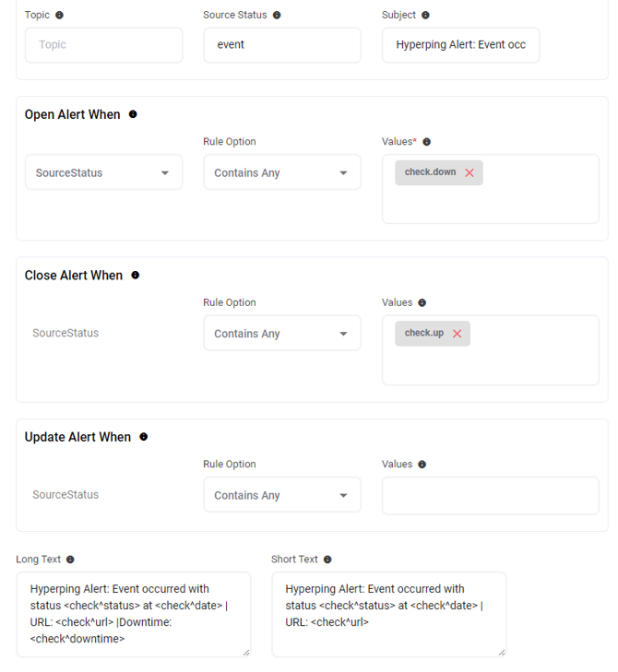Viewport: 618px width, 672px height.
Task: Remove the check.down value tag
Action: 469,173
